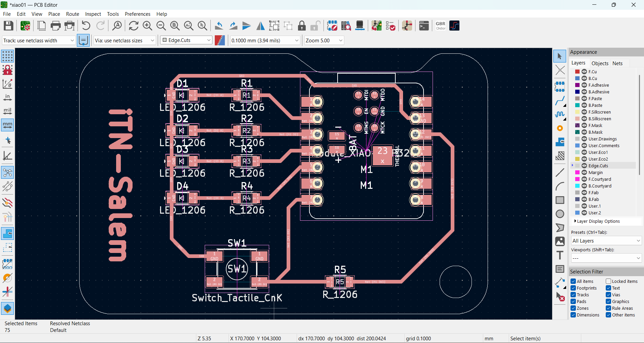Toggle ratsnest display icon
This screenshot has height=343, width=644.
(x=7, y=173)
